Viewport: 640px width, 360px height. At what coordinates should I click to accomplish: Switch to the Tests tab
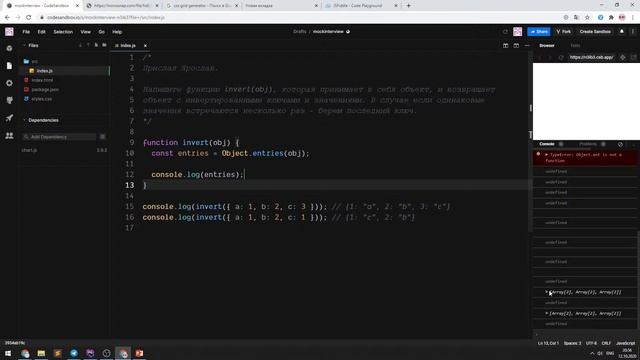pos(575,46)
